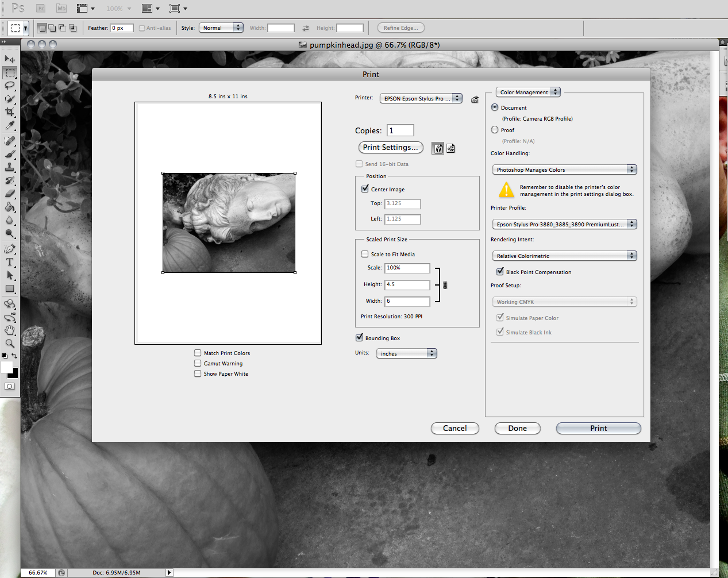This screenshot has height=578, width=728.
Task: Open the Color Management section menu
Action: 528,92
